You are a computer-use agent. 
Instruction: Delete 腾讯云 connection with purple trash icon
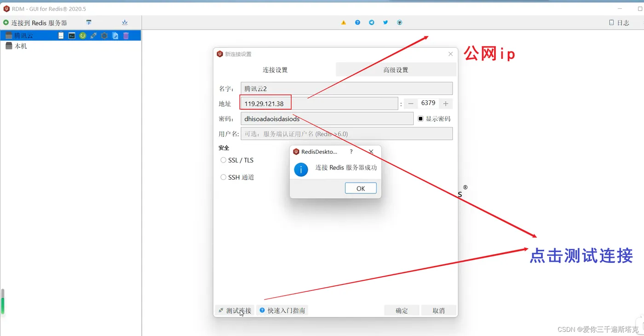click(x=126, y=35)
